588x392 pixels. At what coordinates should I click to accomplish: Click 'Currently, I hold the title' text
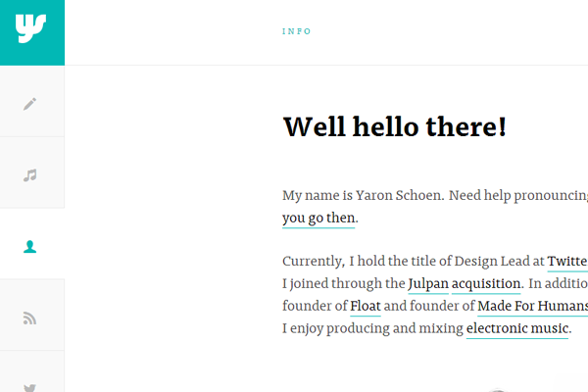click(x=381, y=261)
